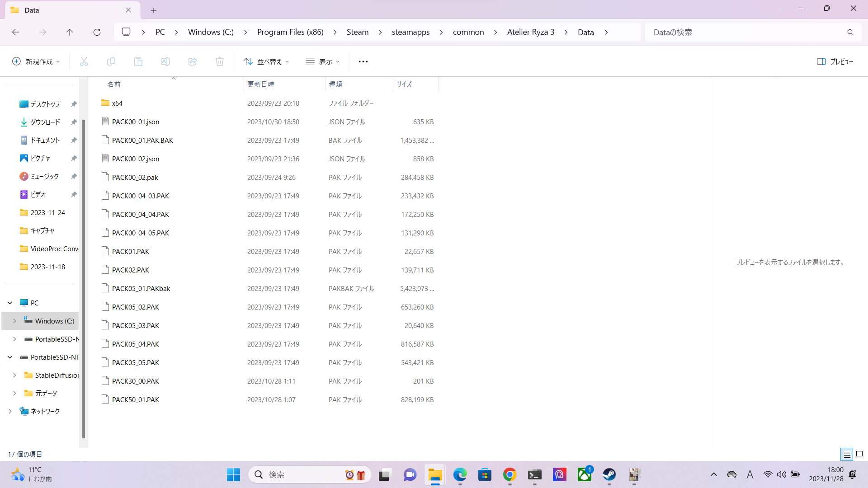Open the Sort (並べ替え) dropdown
The width and height of the screenshot is (868, 488).
pyautogui.click(x=266, y=61)
